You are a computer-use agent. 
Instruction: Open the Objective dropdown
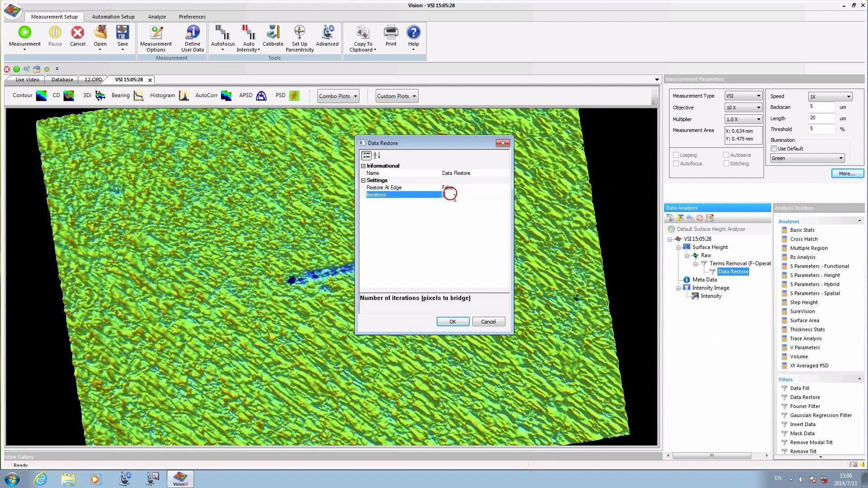[758, 108]
